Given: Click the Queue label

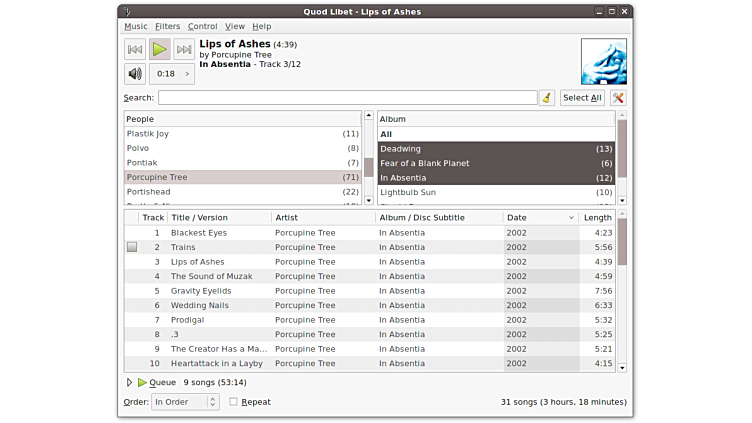Looking at the screenshot, I should point(163,382).
